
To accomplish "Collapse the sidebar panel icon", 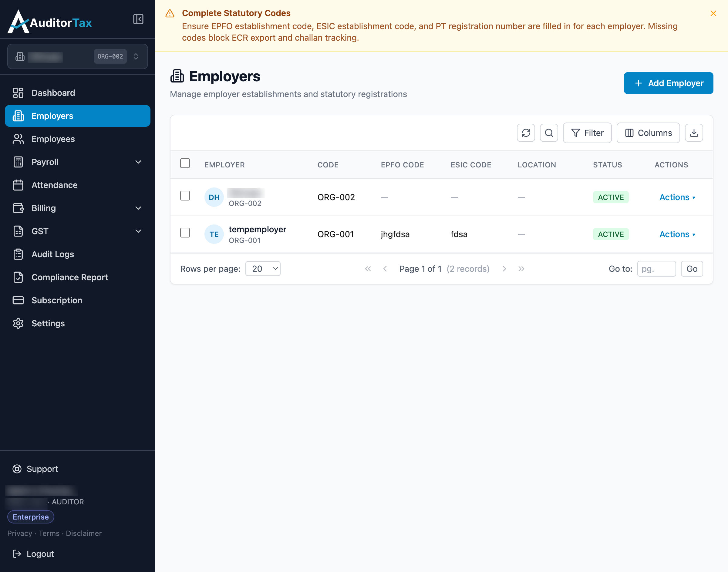I will [138, 19].
